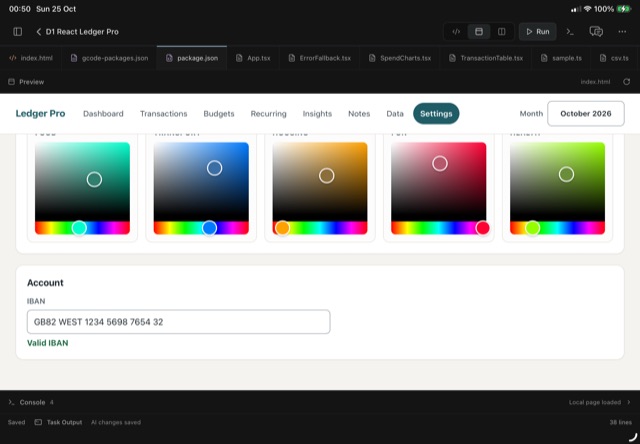Open the Recurring page

click(269, 114)
